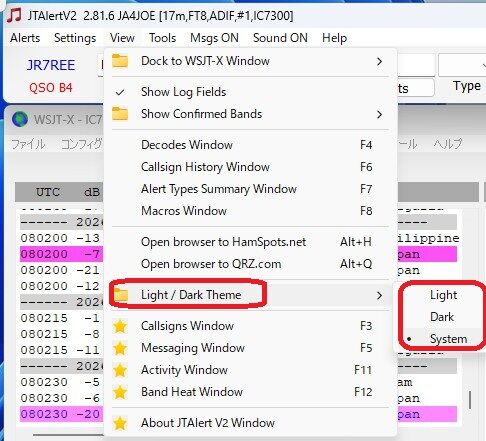The width and height of the screenshot is (486, 441).
Task: Open the Tools menu
Action: 162,38
